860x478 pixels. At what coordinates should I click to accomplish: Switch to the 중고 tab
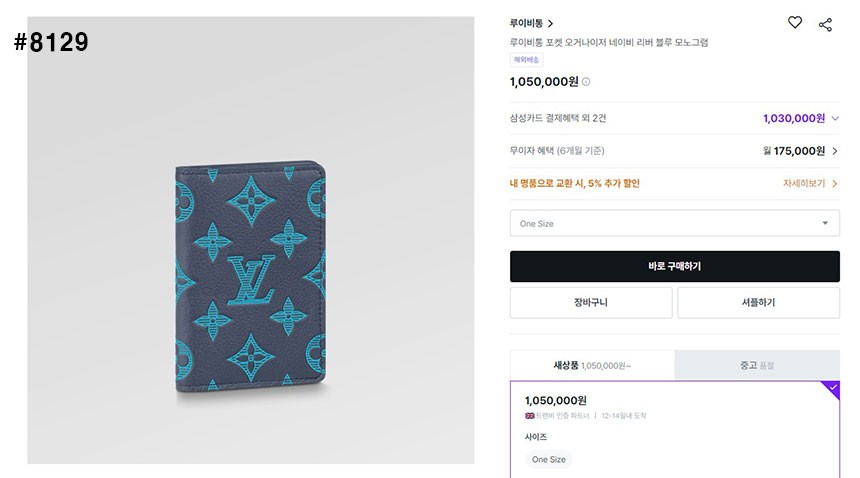click(x=757, y=365)
